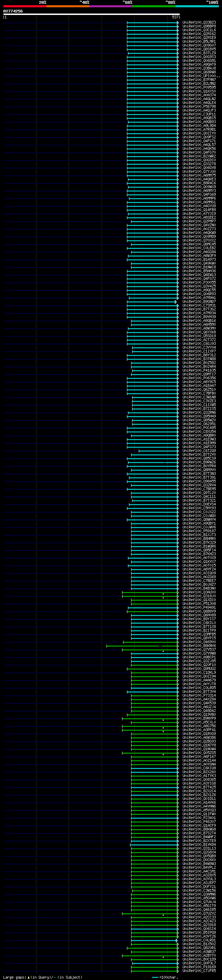This screenshot has height=980, width=222.
Task: Click the cyan alignment bar for UniRef100_C0LRD1
Action: point(155,940)
